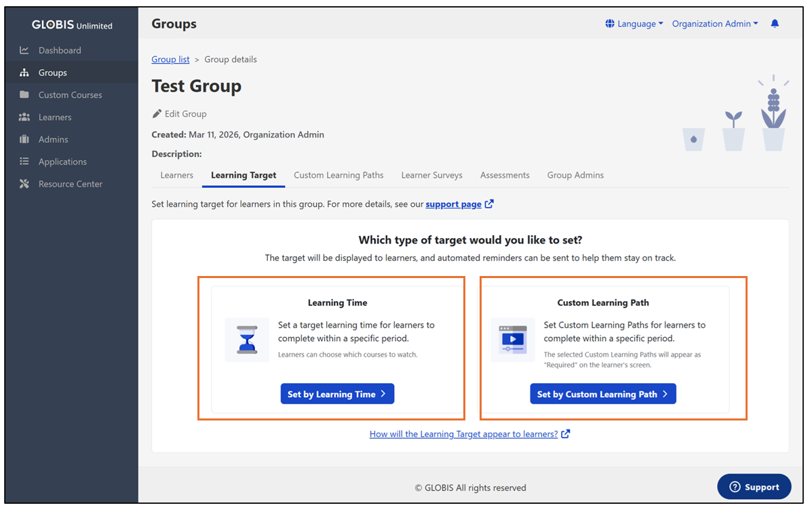Screen dimensions: 812x510
Task: Click Set by Custom Learning Path button
Action: pos(603,394)
